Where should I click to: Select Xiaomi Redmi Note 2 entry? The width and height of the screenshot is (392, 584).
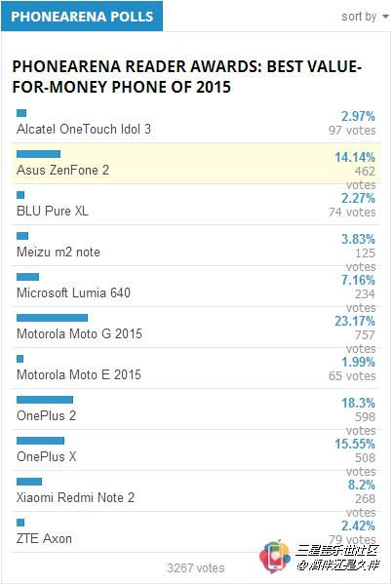(196, 491)
